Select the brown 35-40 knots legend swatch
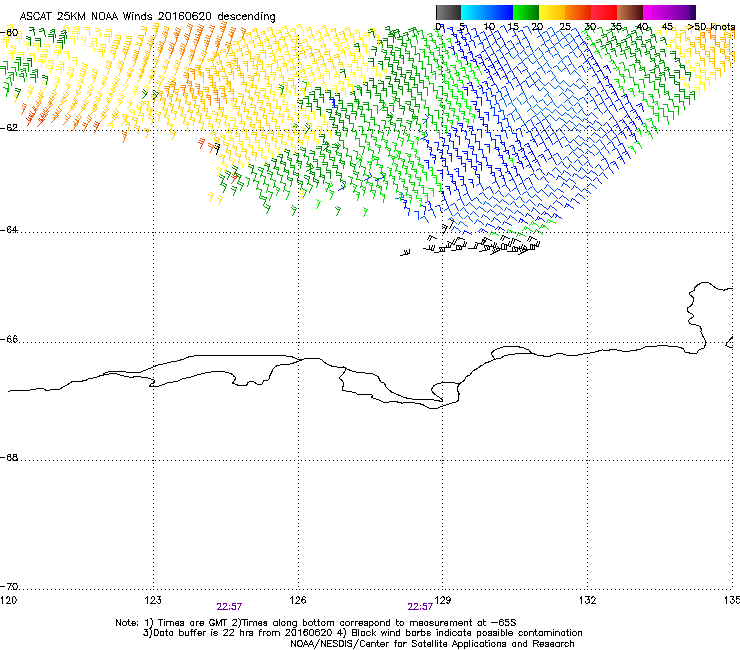Viewport: 740px width, 650px height. click(x=630, y=12)
